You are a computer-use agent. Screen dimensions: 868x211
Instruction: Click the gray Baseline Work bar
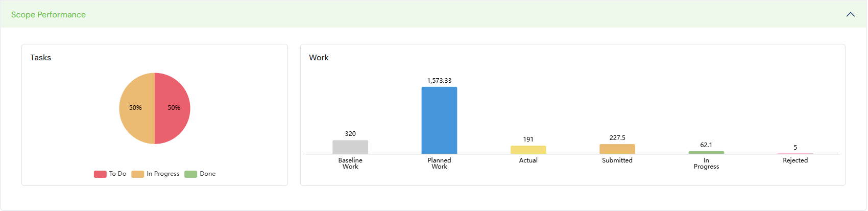click(x=350, y=147)
